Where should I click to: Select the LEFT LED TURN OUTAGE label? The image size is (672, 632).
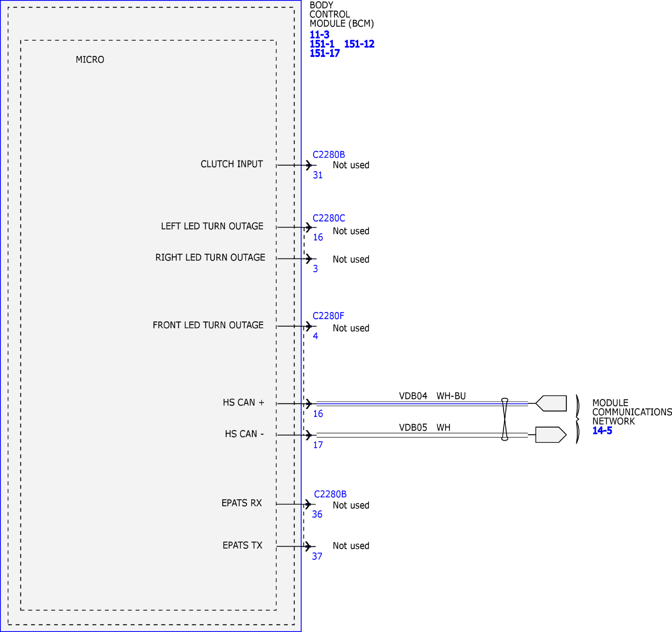[212, 226]
